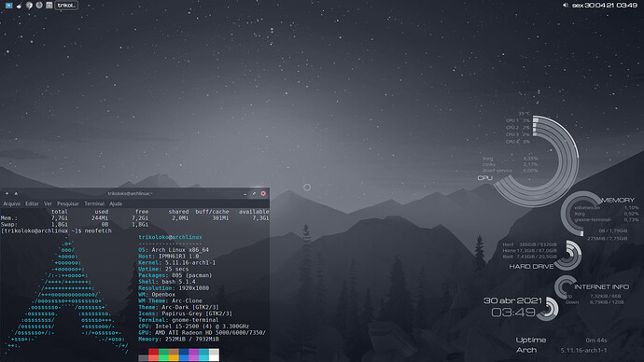Click the 'Terminal: gnome-terminal' line

[178, 320]
